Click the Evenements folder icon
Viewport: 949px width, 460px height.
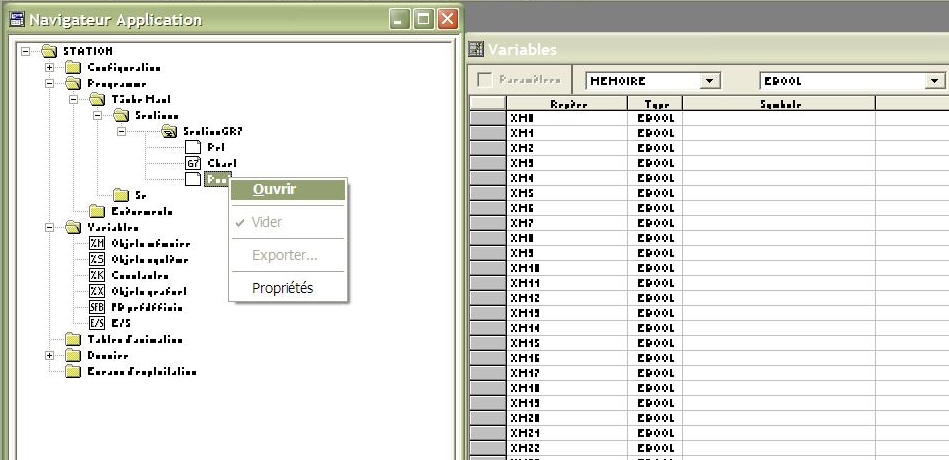click(97, 211)
